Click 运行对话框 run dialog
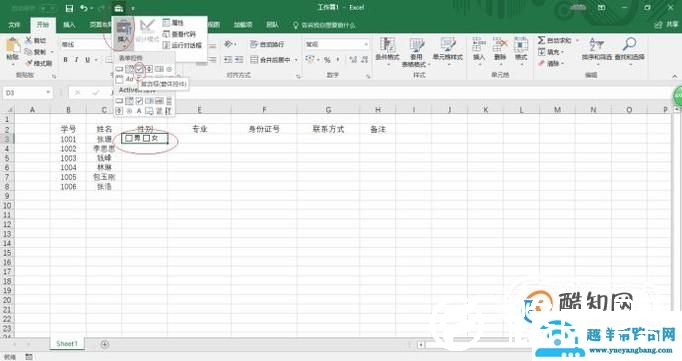Viewport: 682px width, 361px height. pos(182,45)
